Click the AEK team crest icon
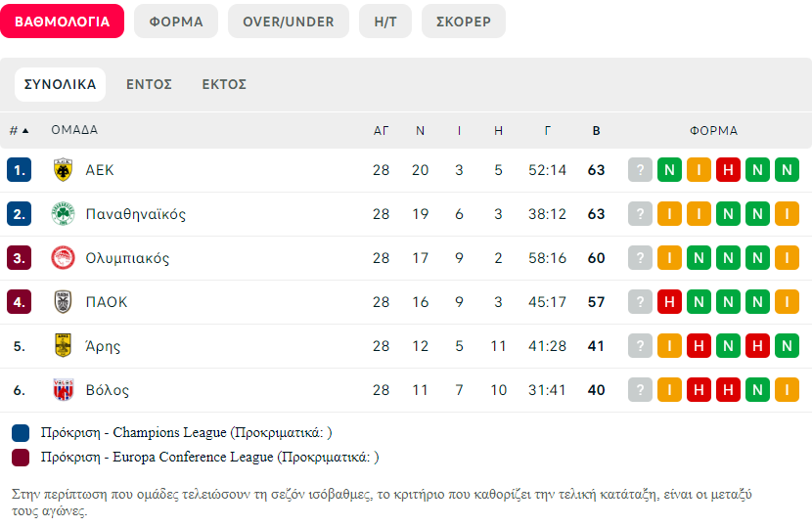 pyautogui.click(x=64, y=170)
